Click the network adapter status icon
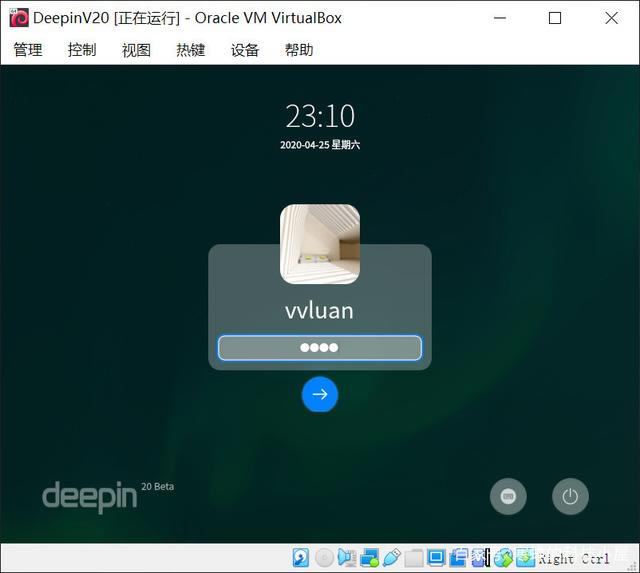This screenshot has width=640, height=573. pos(369,558)
